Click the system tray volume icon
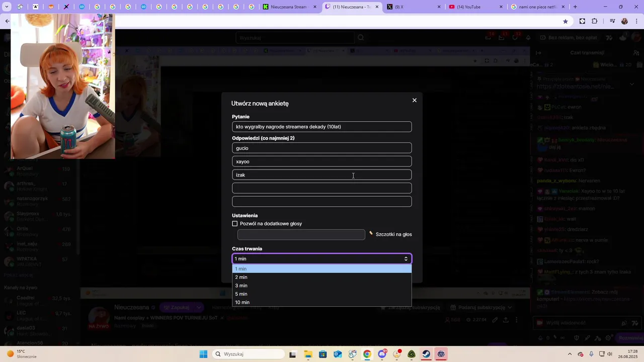The height and width of the screenshot is (362, 644). coord(610,354)
